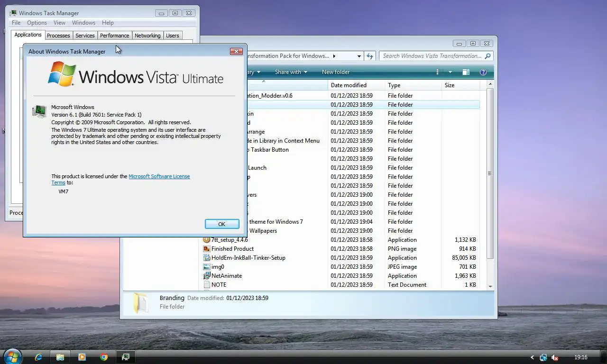This screenshot has width=607, height=364.
Task: Click scrollbar down arrow in file list
Action: [490, 286]
